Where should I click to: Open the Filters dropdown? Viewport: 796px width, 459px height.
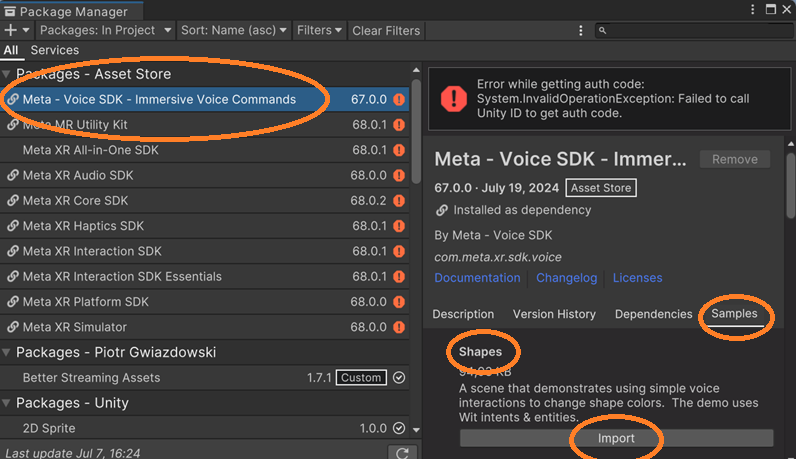pyautogui.click(x=319, y=30)
